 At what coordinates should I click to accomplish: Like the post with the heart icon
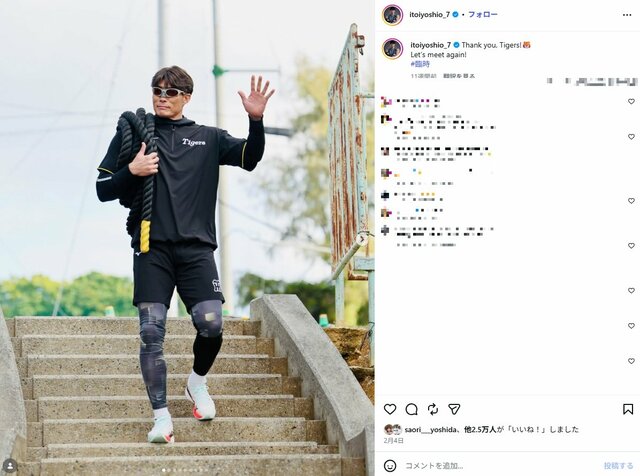point(390,409)
